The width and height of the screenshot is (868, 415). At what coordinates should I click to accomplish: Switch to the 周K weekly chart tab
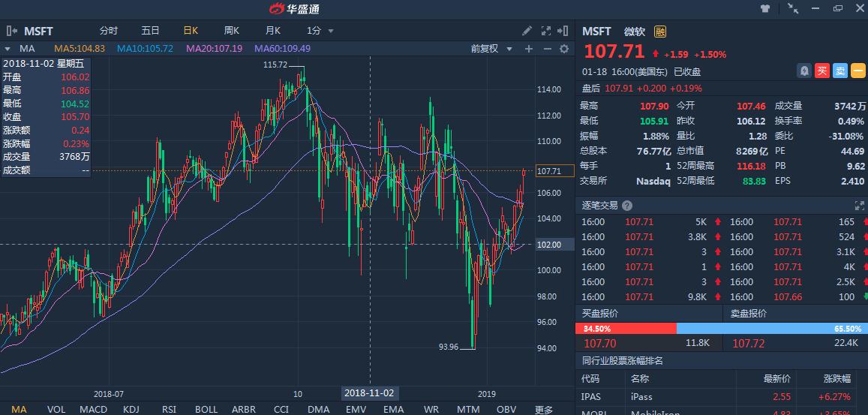[231, 31]
